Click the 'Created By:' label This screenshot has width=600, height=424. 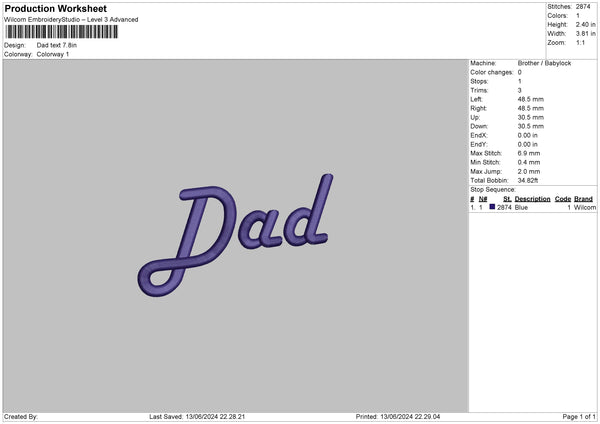click(x=21, y=417)
